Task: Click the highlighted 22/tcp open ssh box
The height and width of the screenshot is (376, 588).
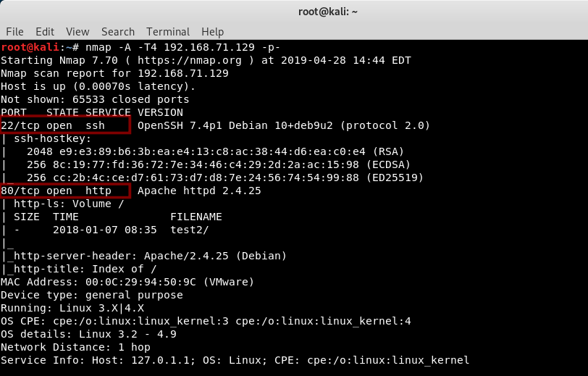Action: pyautogui.click(x=65, y=125)
